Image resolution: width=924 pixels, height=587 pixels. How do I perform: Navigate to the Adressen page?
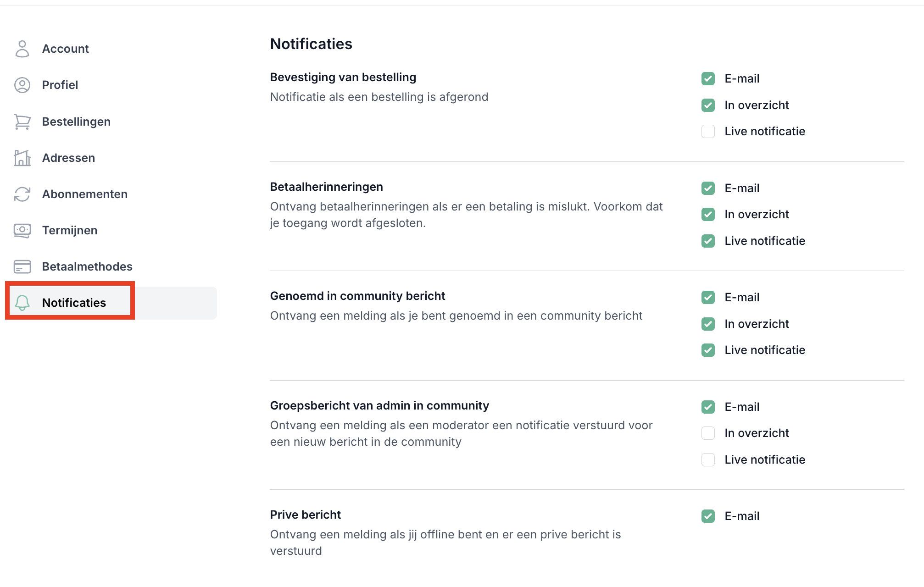coord(68,158)
